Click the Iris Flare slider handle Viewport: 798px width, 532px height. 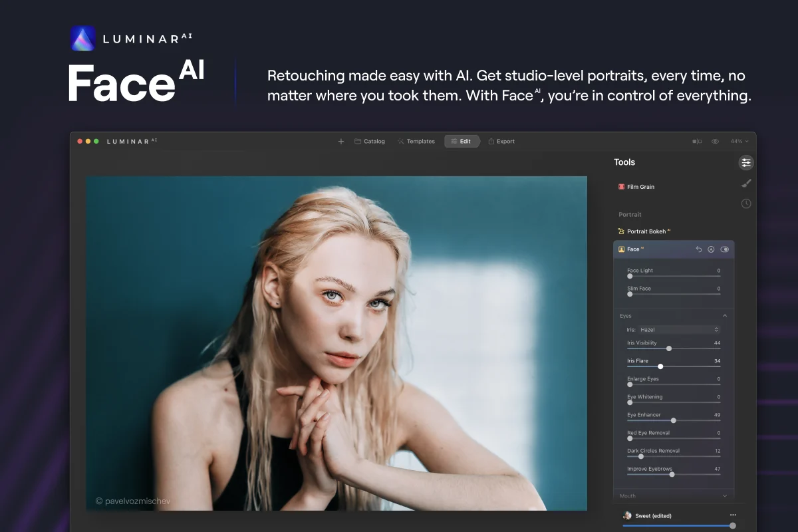click(660, 366)
